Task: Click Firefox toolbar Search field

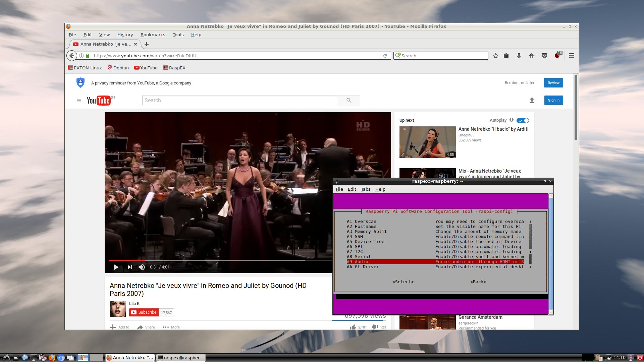Action: click(x=441, y=56)
